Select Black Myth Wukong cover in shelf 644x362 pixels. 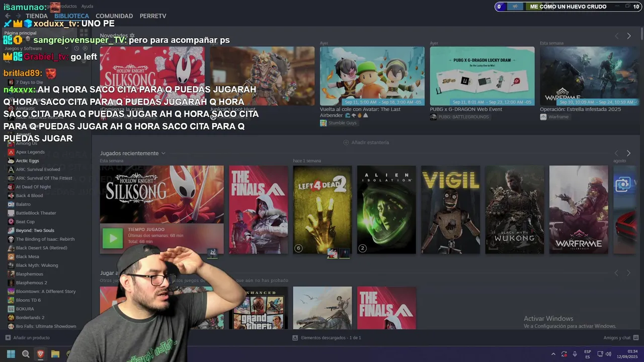(514, 210)
